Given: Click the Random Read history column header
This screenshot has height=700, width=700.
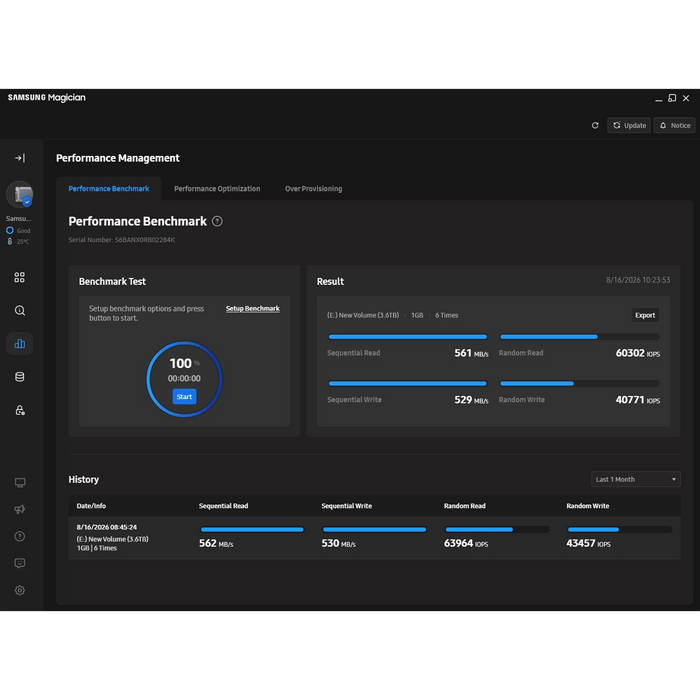Looking at the screenshot, I should coord(464,506).
